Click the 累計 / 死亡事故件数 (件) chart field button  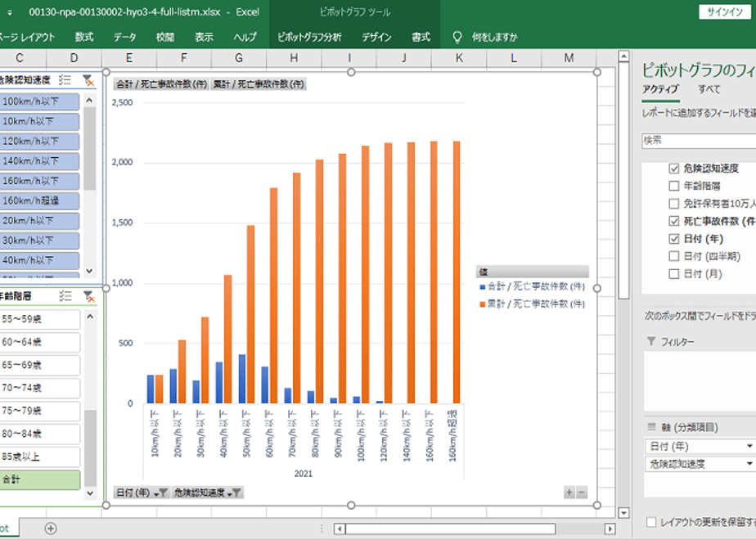[259, 84]
